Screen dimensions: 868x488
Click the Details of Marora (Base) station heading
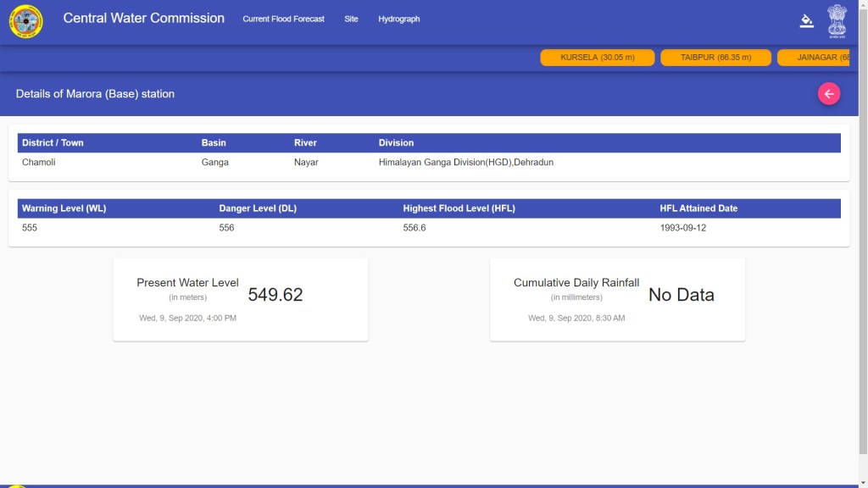[x=95, y=94]
